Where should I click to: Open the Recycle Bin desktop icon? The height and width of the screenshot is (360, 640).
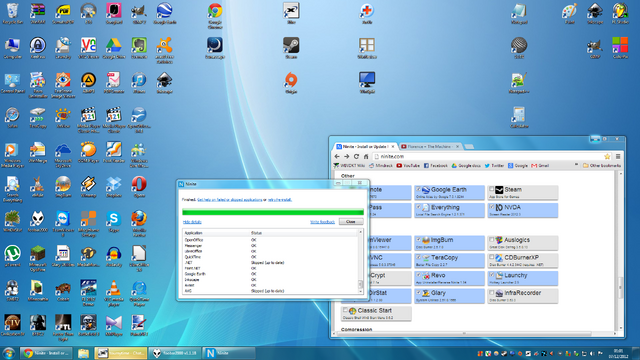(x=12, y=13)
